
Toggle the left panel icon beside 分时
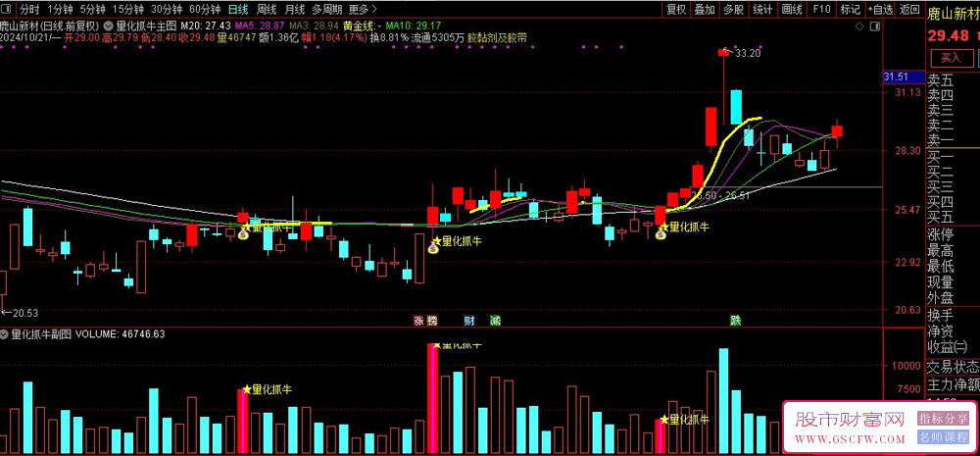[x=6, y=10]
